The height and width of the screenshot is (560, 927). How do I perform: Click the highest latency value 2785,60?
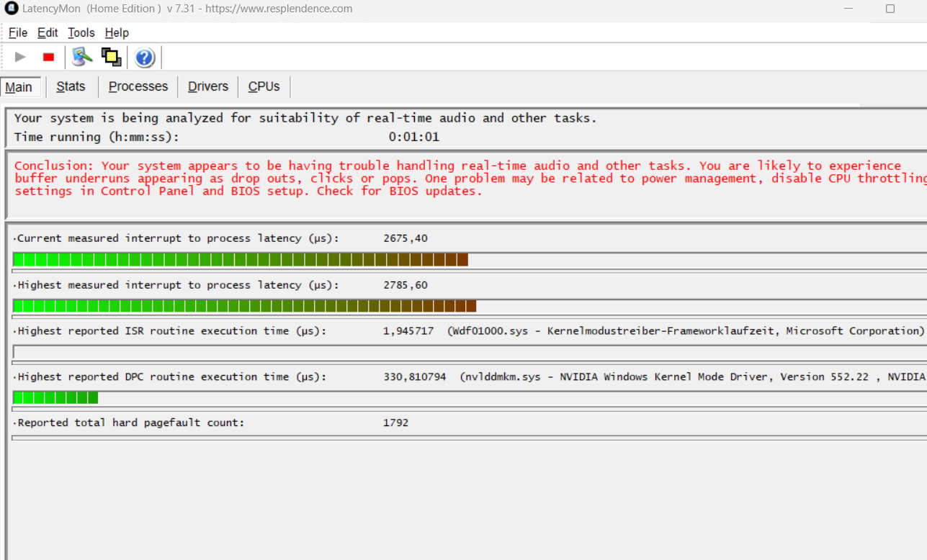tap(406, 285)
